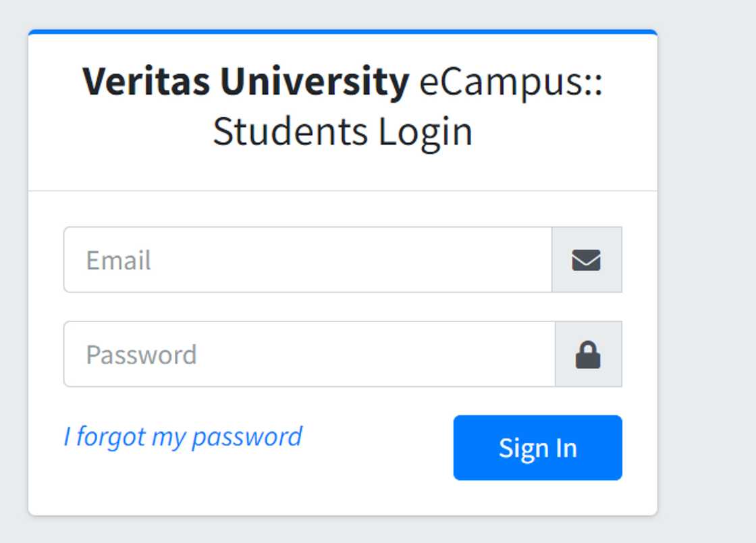Click the bold 'Veritas University' heading text
Screen dimensions: 756x543
246,82
